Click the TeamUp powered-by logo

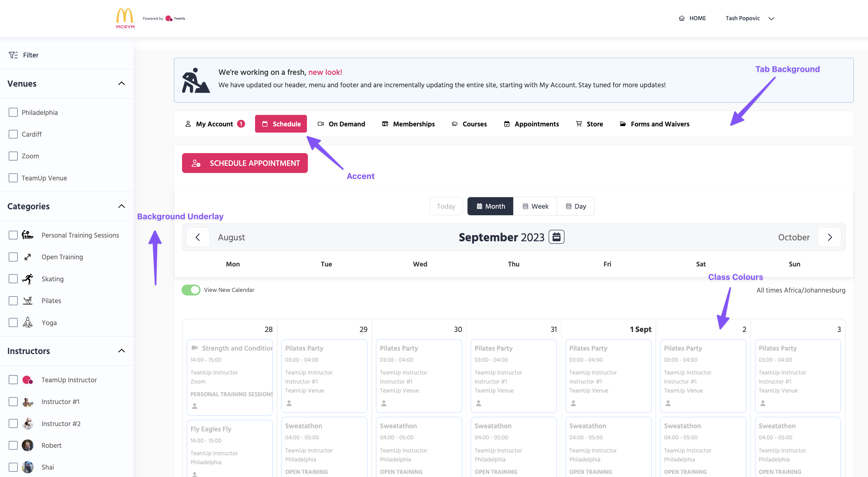[x=175, y=19]
